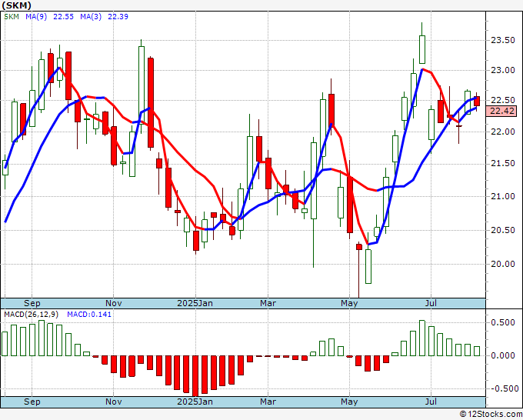This screenshot has height=420, width=523.
Task: Click the MA(9) value 22.55
Action: coord(63,17)
